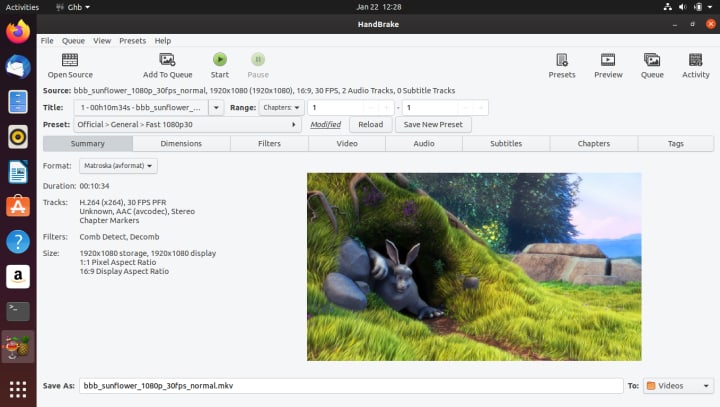The width and height of the screenshot is (720, 407).
Task: Click the Comb Detect, Decomb filters text
Action: (x=119, y=237)
